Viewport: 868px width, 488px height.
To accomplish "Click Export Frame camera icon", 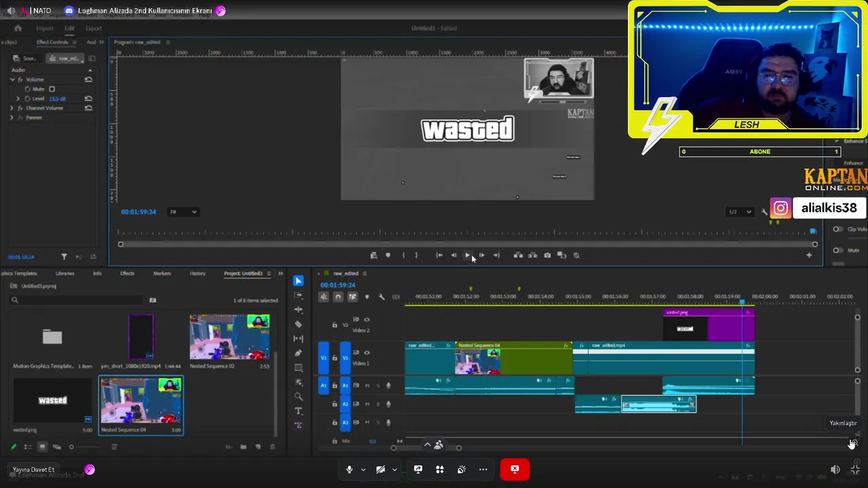I will (547, 256).
